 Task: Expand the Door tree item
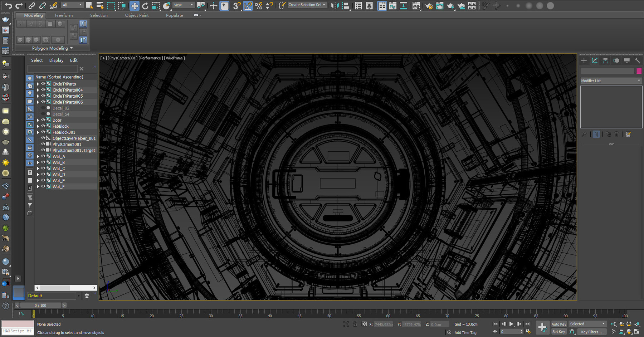pos(38,120)
